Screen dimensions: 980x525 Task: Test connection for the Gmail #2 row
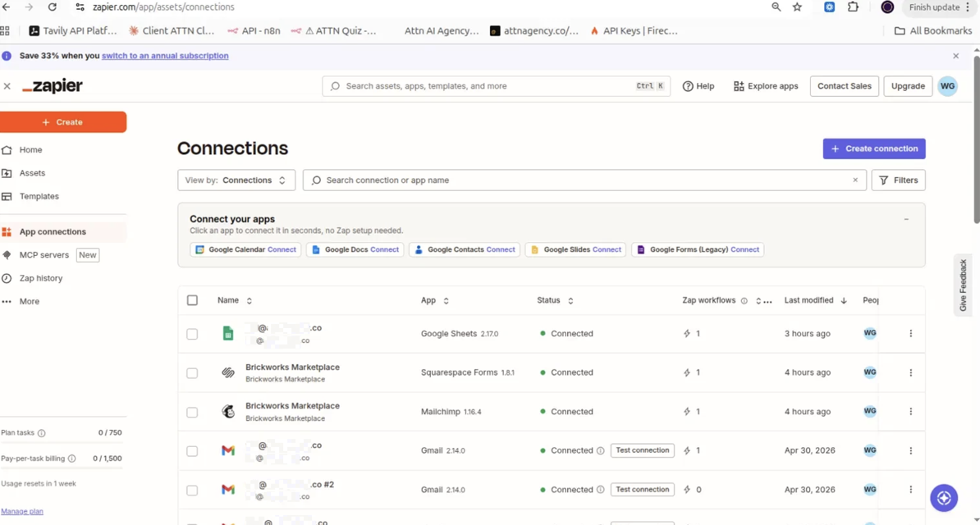tap(643, 490)
